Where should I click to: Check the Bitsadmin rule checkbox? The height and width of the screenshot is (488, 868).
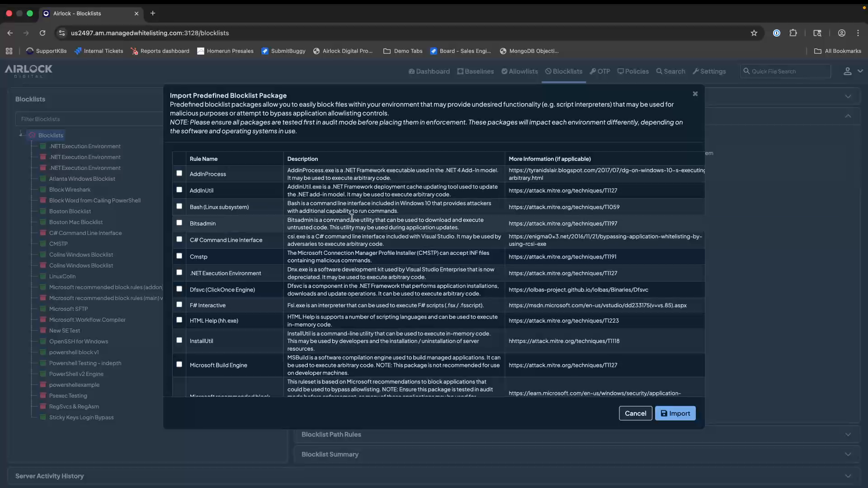(179, 223)
